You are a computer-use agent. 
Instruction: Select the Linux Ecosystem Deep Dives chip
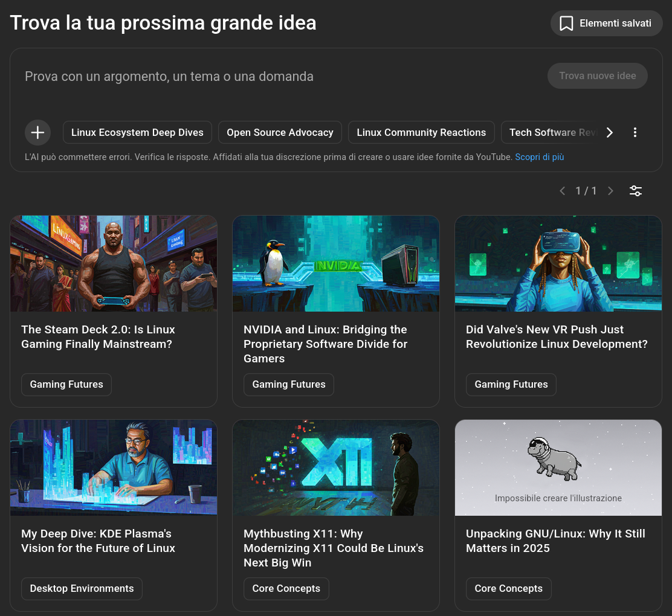137,132
